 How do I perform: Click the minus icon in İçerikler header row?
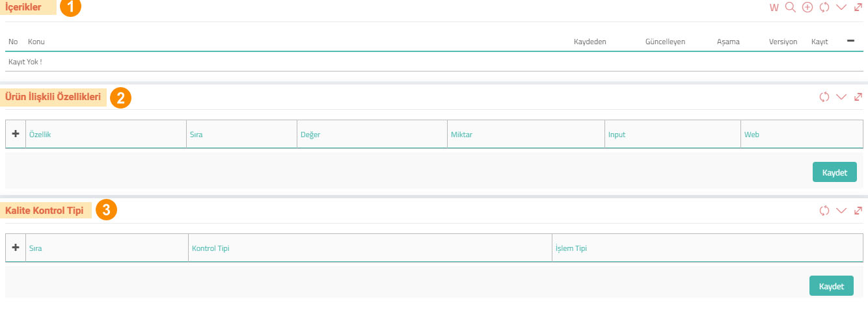click(850, 41)
